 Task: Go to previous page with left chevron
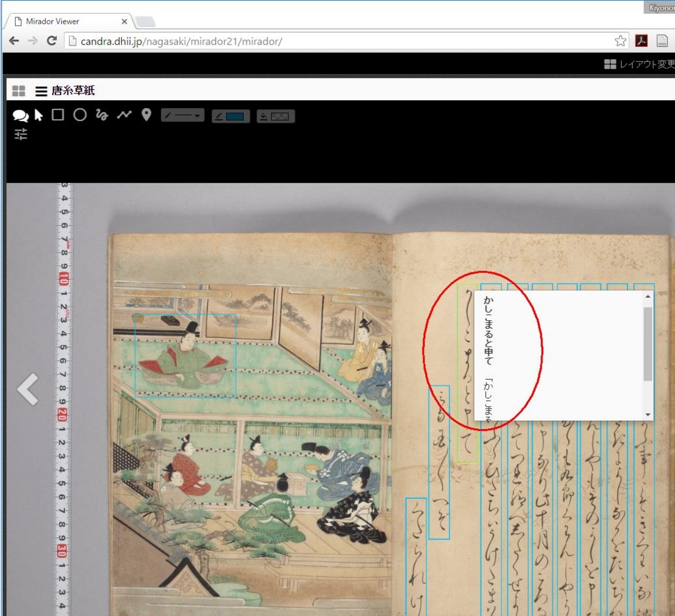click(28, 389)
